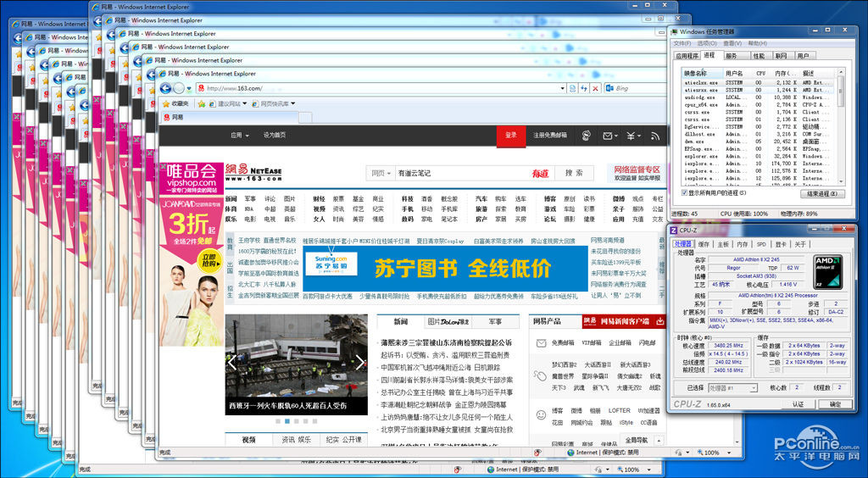Close the 唯品会 side advertisement
Image resolution: width=868 pixels, height=478 pixels.
pyautogui.click(x=164, y=166)
